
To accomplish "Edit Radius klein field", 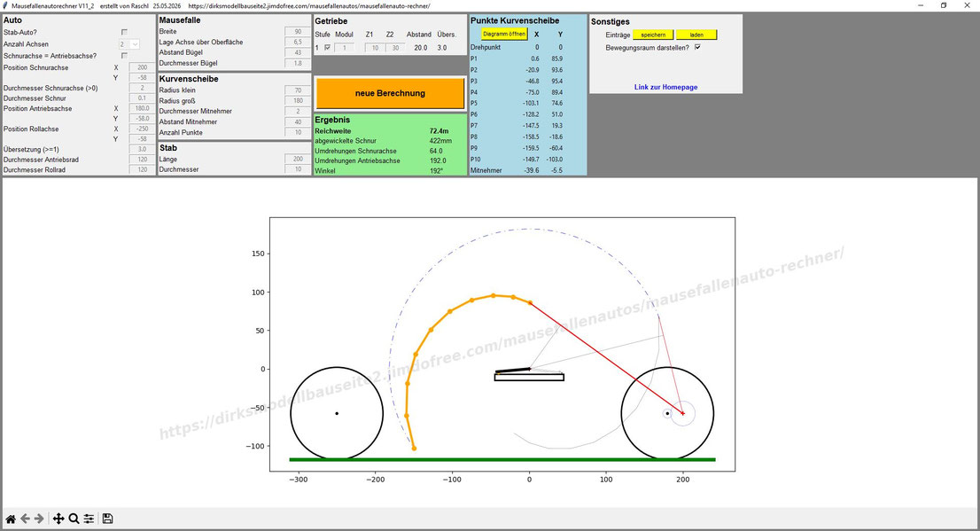I will coord(298,90).
